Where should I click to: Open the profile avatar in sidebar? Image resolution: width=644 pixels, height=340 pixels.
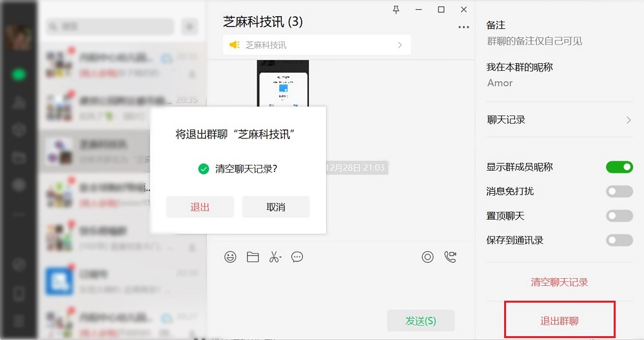[x=19, y=38]
